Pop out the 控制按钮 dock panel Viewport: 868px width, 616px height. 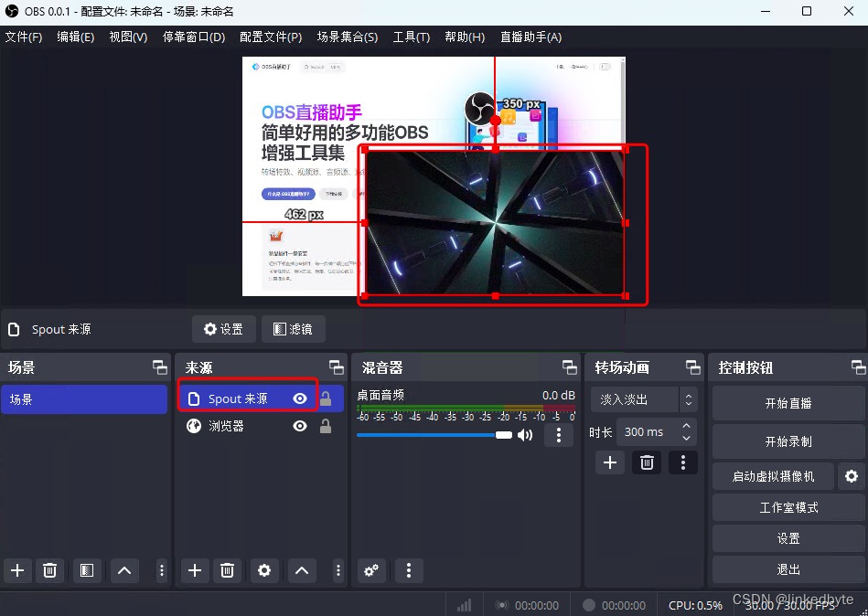pyautogui.click(x=859, y=367)
